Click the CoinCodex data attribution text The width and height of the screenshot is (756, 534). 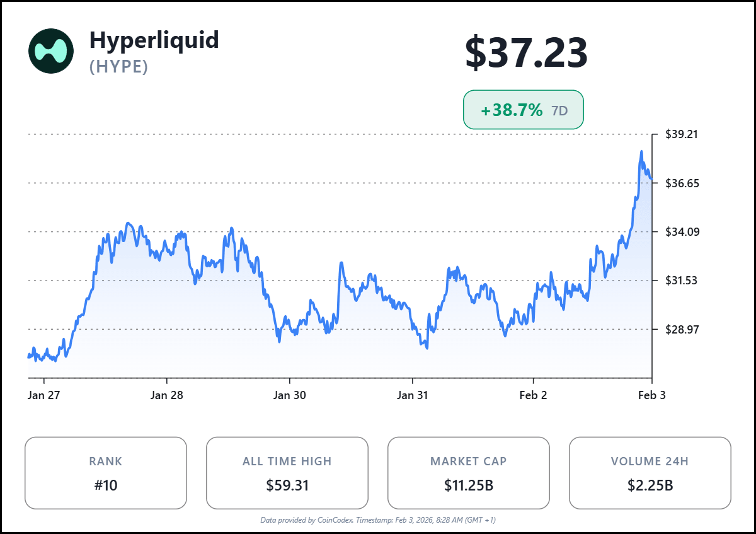tap(378, 520)
